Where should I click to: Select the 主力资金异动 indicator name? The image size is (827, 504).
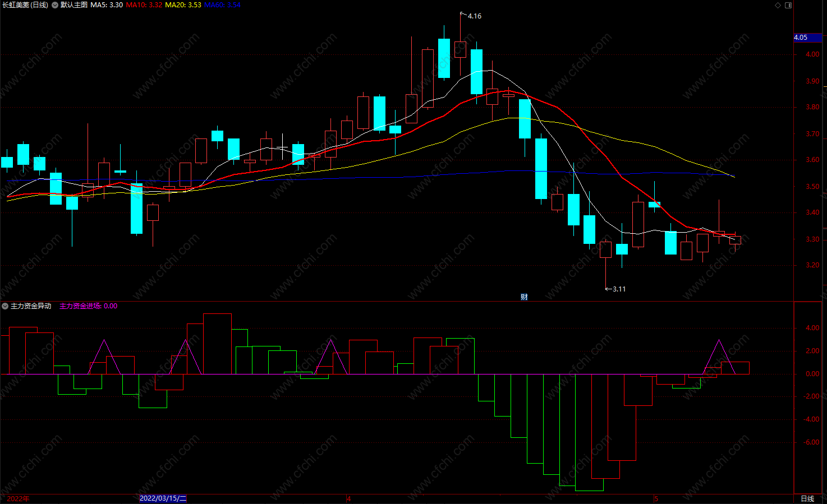point(31,306)
